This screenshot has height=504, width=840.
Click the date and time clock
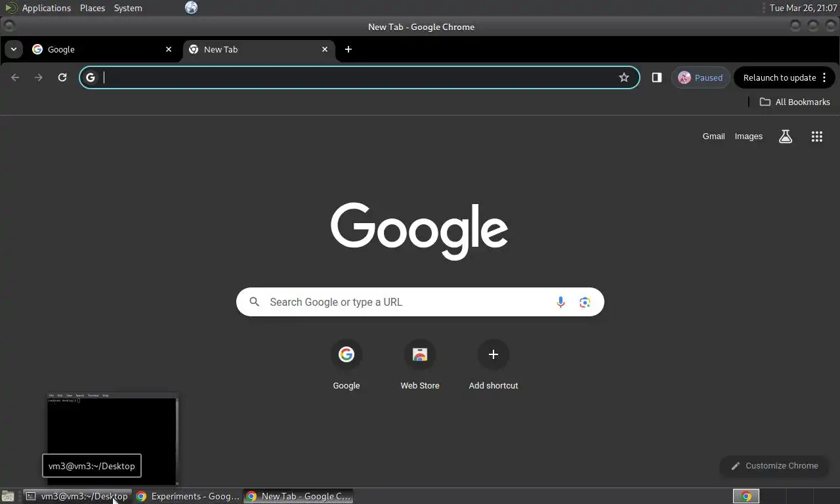(803, 8)
